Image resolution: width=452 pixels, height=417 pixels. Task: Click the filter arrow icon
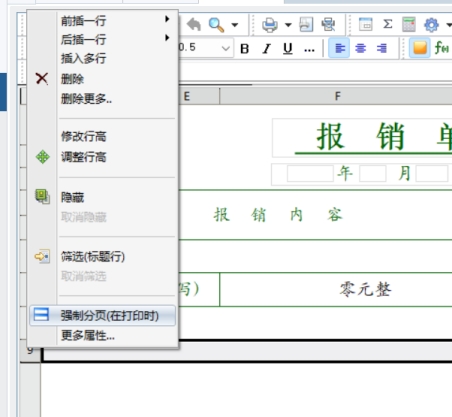[x=42, y=256]
